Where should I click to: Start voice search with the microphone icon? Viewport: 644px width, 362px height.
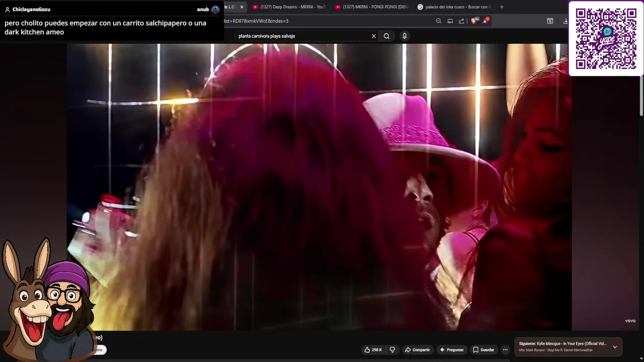click(x=405, y=36)
